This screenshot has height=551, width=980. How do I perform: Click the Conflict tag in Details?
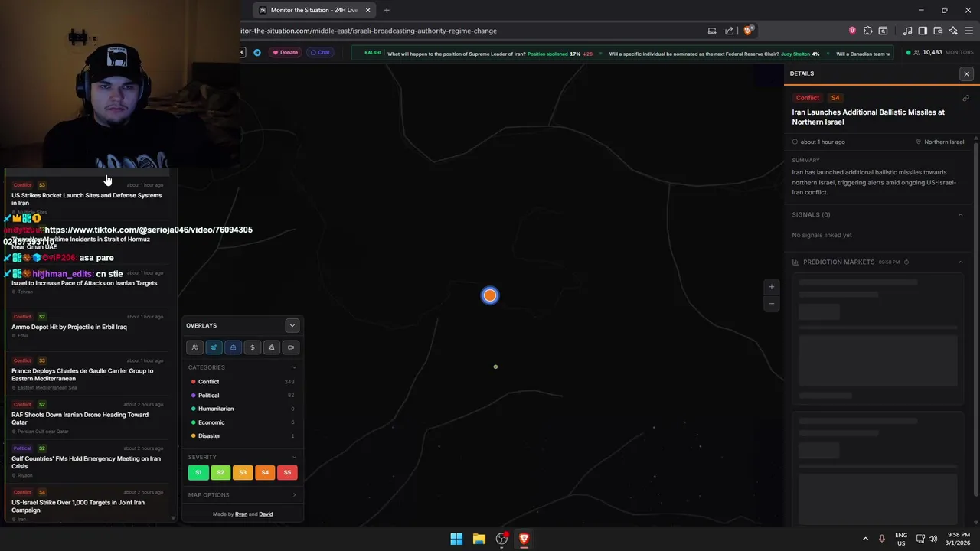[808, 98]
